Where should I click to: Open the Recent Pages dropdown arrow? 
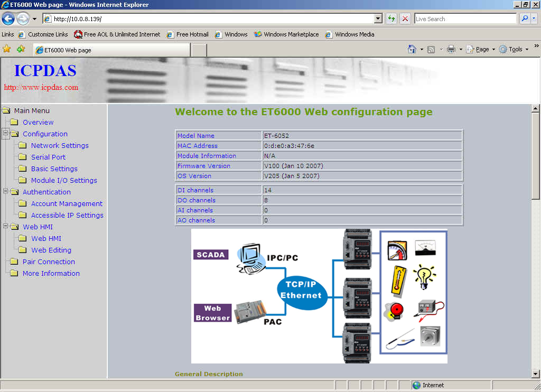tap(34, 18)
